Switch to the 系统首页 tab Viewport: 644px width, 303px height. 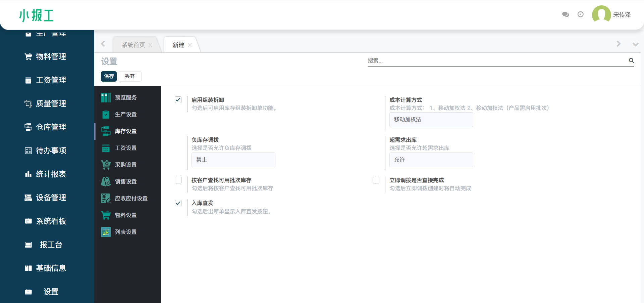click(133, 45)
